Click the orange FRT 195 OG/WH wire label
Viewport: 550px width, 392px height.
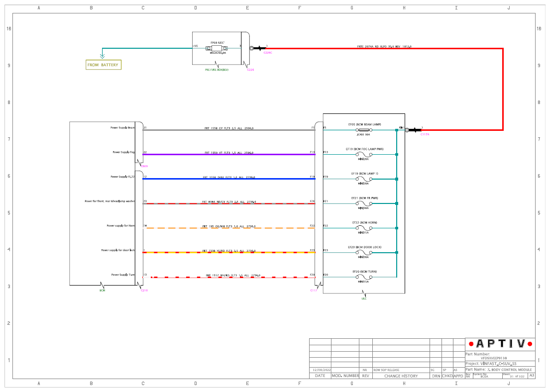pyautogui.click(x=230, y=226)
